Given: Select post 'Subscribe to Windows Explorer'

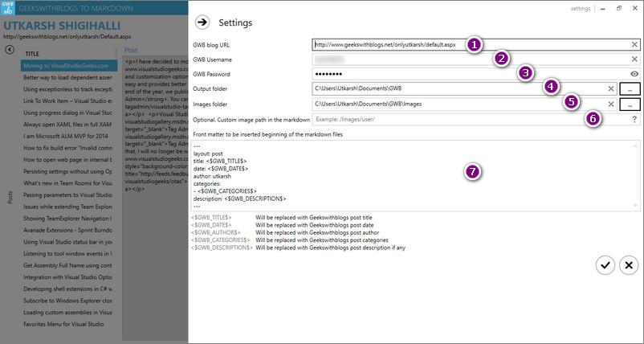Looking at the screenshot, I should tap(69, 301).
